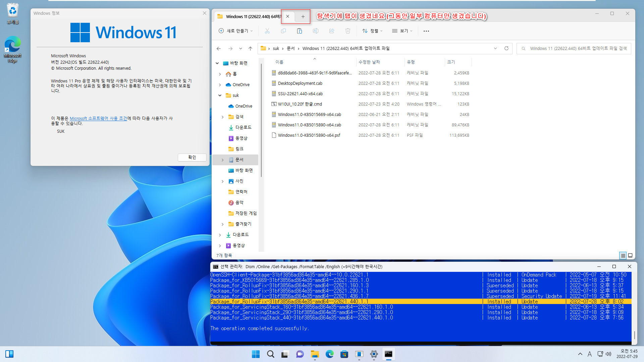The image size is (644, 362).
Task: Open Command Prompt taskbar icon
Action: coord(388,354)
